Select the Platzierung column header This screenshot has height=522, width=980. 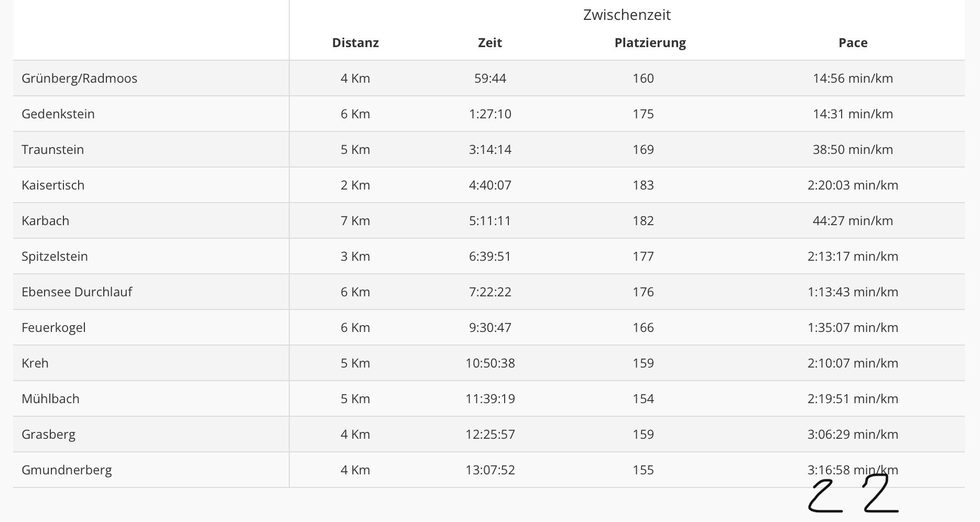pos(650,43)
